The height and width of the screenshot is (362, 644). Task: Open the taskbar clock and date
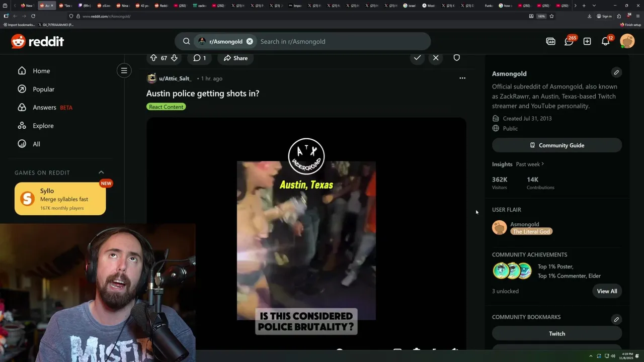[627, 356]
